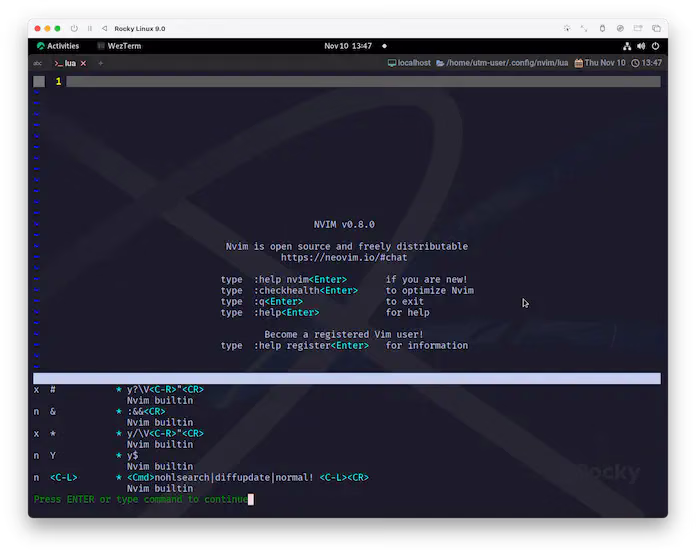Viewport: 696px width, 555px height.
Task: Select the lua terminal tab
Action: tap(65, 63)
